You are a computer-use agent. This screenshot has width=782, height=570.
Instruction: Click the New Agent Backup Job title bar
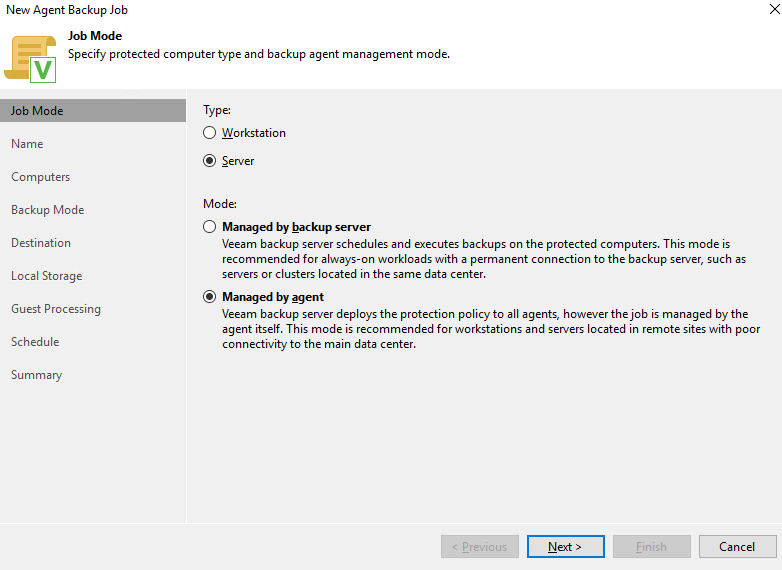pyautogui.click(x=390, y=10)
